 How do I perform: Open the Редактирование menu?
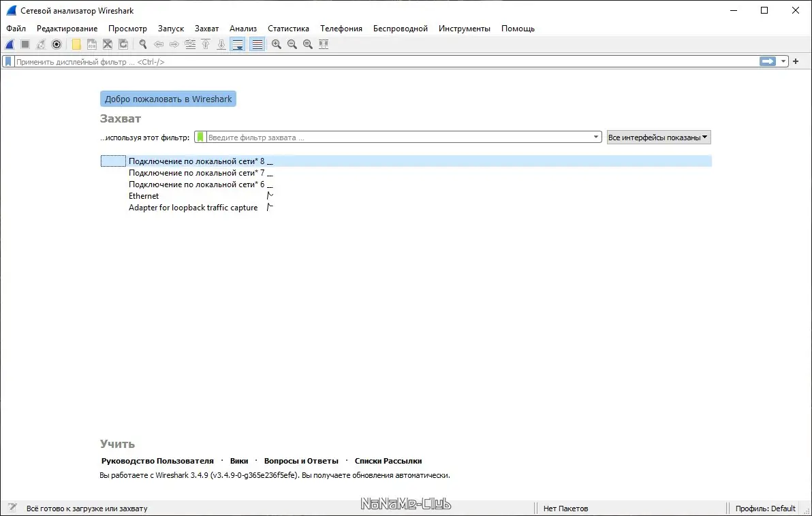pyautogui.click(x=67, y=29)
